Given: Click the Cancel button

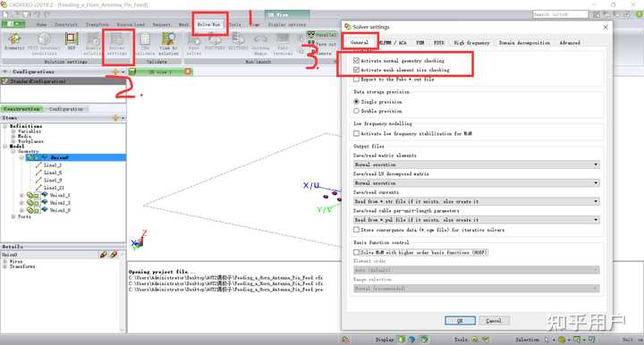Looking at the screenshot, I should [x=493, y=320].
